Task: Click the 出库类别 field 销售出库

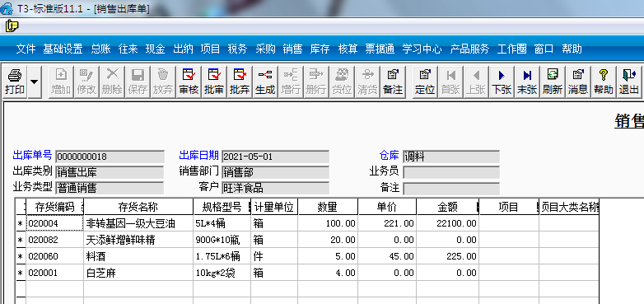Action: click(x=110, y=172)
